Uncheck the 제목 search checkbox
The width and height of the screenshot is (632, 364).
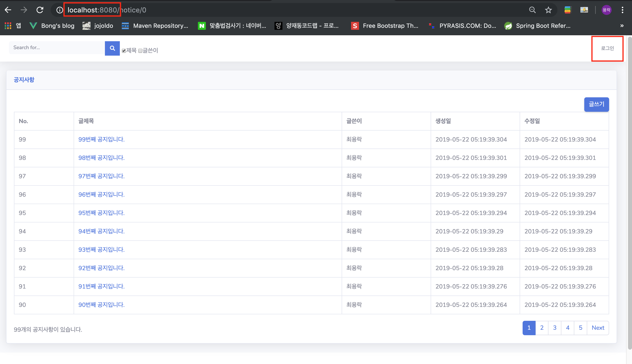tap(124, 51)
